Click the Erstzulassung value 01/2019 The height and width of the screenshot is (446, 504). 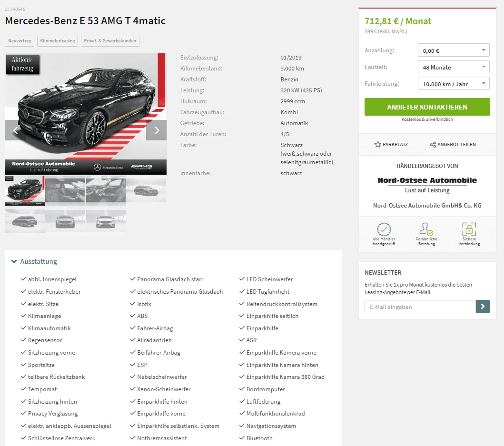pyautogui.click(x=291, y=58)
